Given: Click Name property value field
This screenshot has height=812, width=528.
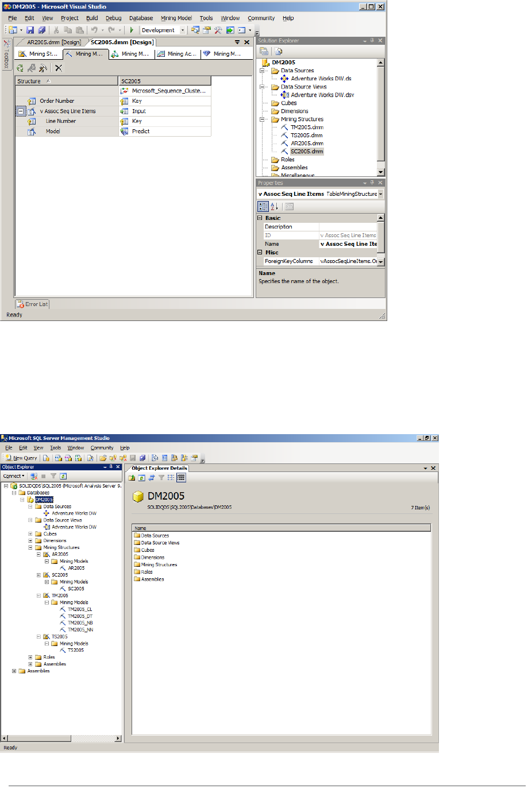Looking at the screenshot, I should click(348, 244).
